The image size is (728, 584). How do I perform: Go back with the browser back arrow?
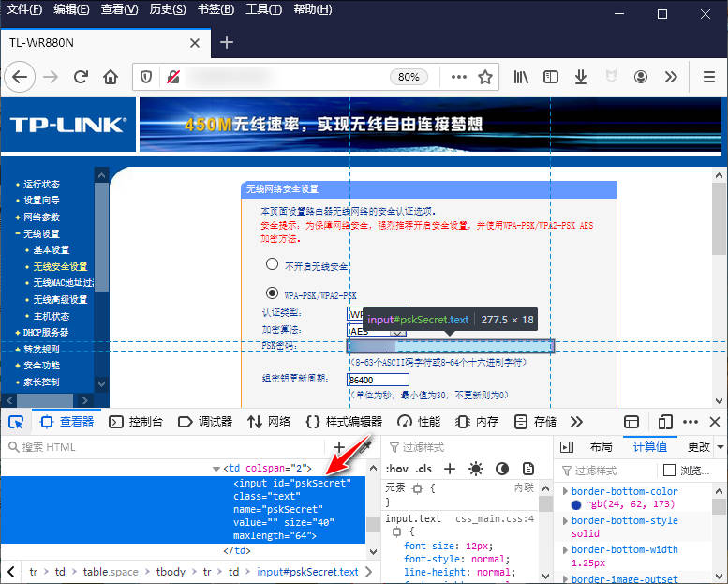[20, 77]
